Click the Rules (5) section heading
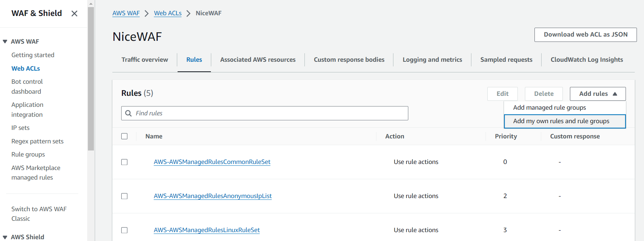Viewport: 644px width, 241px height. [x=137, y=93]
